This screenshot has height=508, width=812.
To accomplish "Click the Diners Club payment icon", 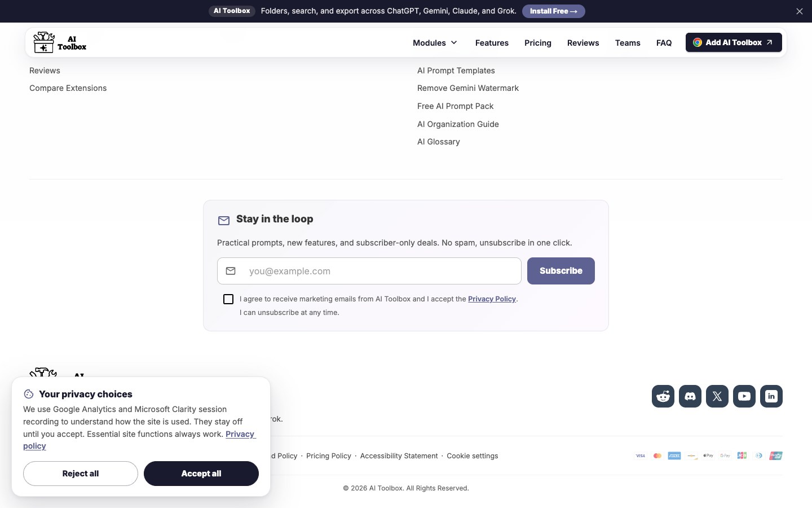I will pos(759,456).
